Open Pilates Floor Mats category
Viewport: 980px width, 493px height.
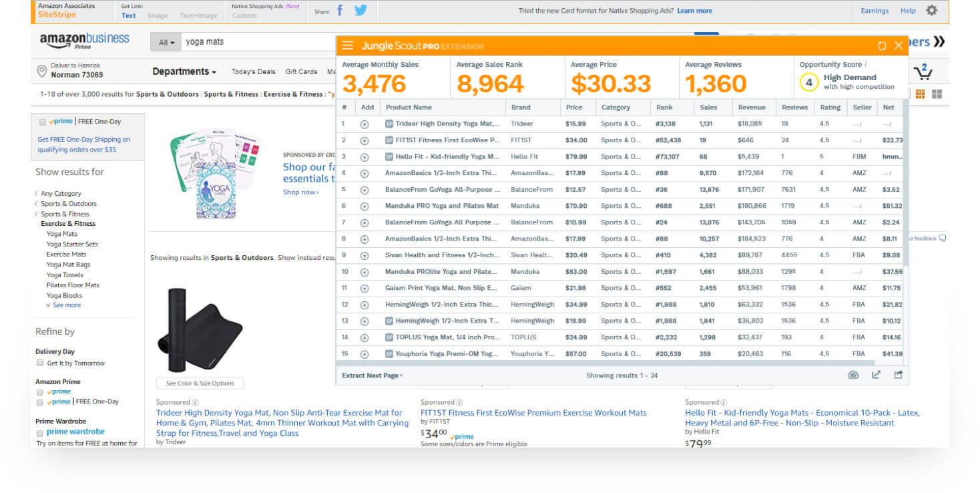pyautogui.click(x=73, y=285)
